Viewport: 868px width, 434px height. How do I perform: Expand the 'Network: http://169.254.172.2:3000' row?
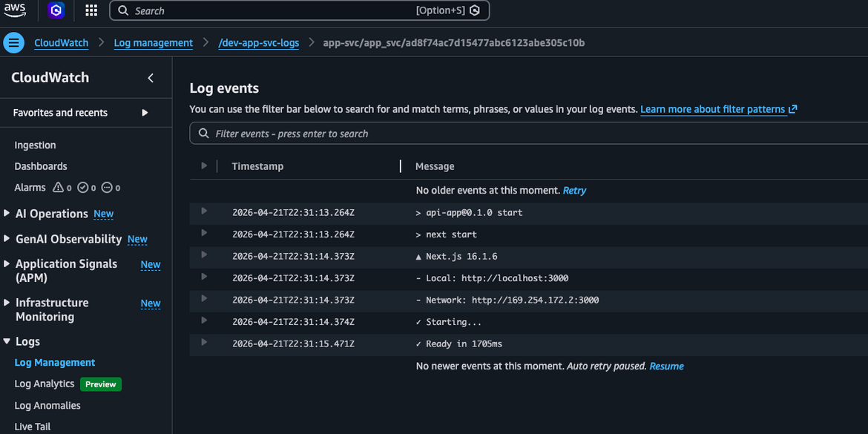[x=204, y=298]
